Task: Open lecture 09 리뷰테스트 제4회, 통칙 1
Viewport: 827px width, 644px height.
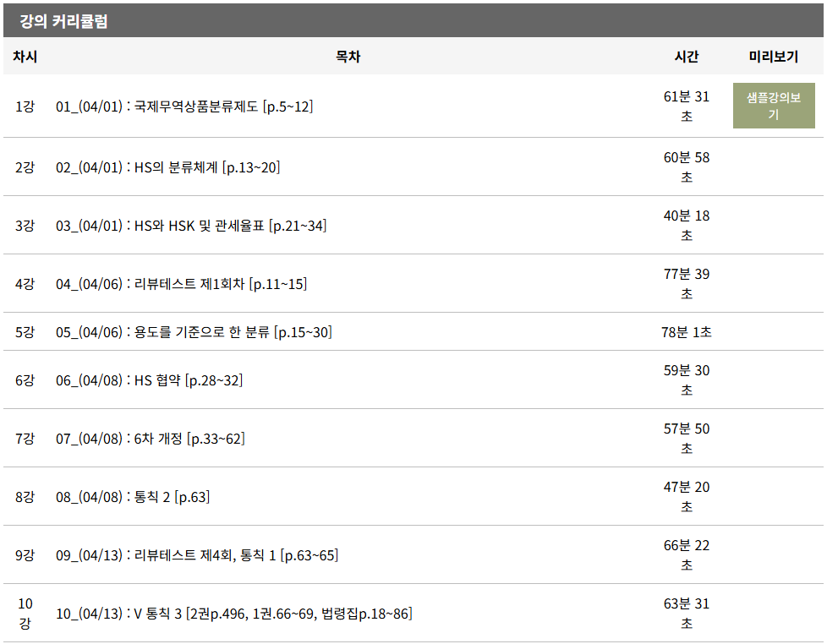Action: click(x=196, y=555)
